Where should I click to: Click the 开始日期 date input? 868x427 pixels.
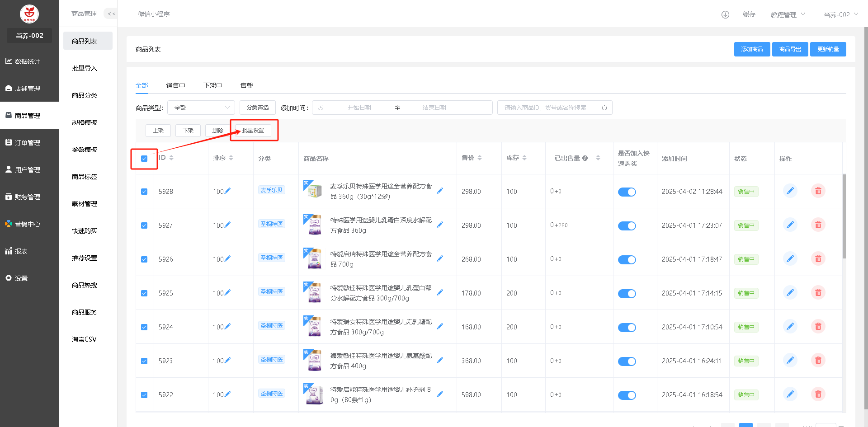point(359,108)
